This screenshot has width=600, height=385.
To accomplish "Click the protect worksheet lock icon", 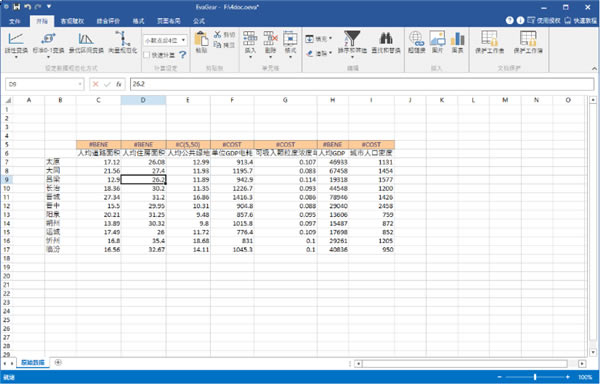I will point(489,38).
